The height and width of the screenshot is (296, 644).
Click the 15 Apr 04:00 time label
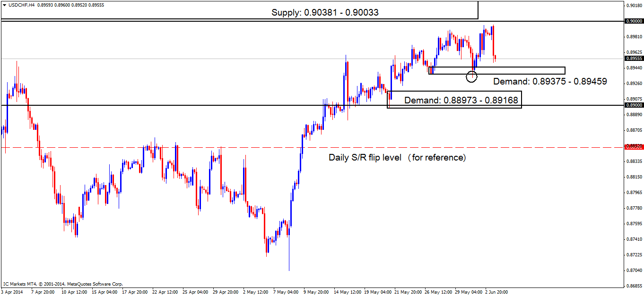pos(104,292)
